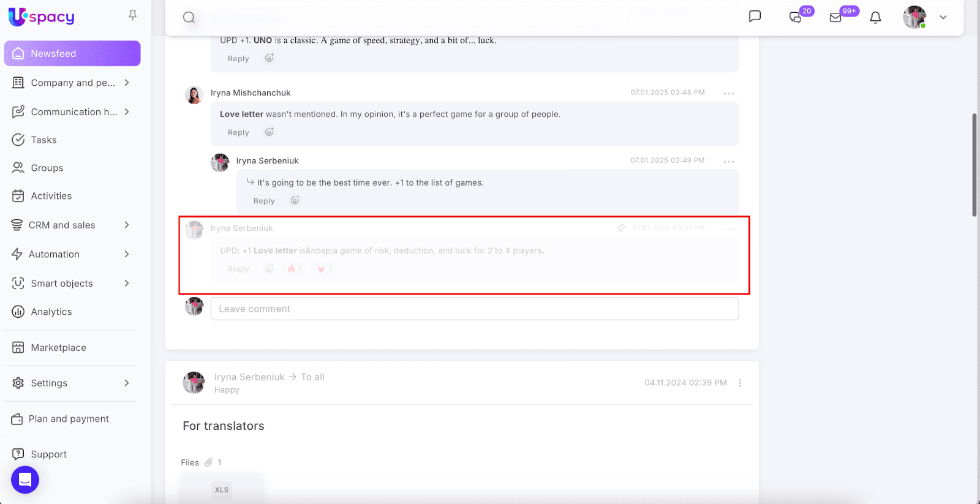This screenshot has height=504, width=980.
Task: Open the notifications bell
Action: [875, 17]
